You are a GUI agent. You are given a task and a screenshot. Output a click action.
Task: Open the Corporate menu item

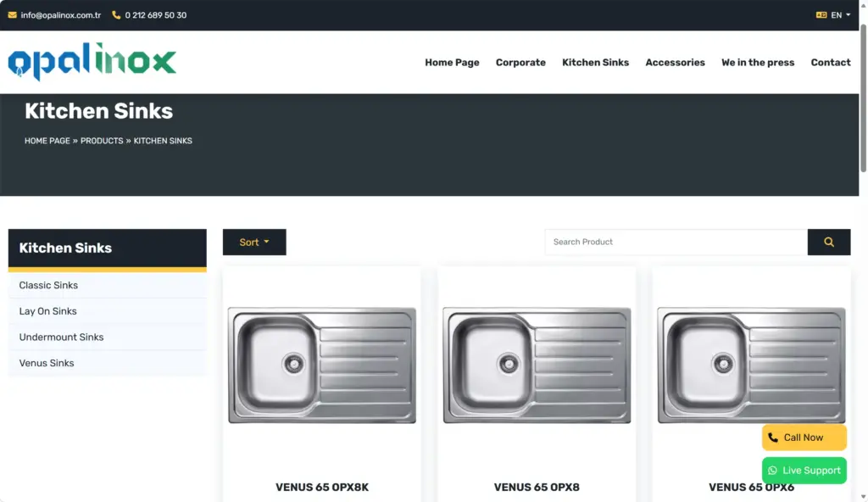(520, 63)
